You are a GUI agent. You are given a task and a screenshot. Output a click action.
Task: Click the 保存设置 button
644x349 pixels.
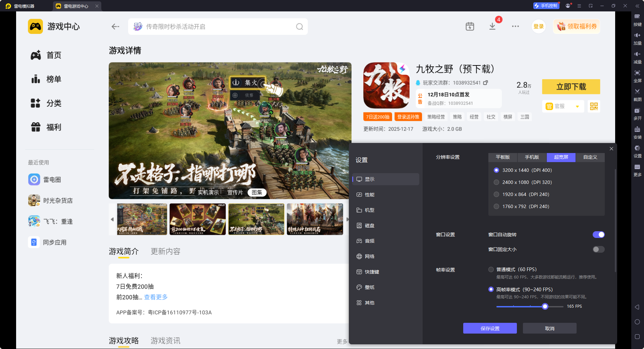[x=490, y=328]
